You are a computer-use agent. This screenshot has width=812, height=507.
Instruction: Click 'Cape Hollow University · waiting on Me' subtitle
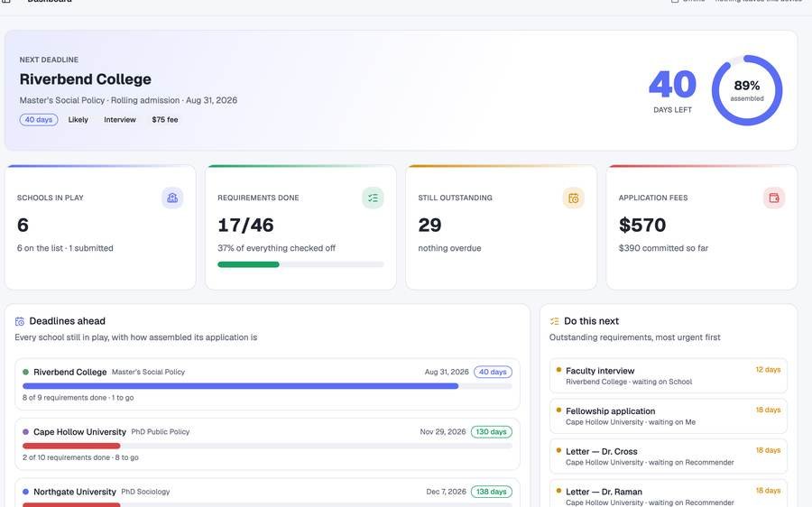tap(631, 422)
